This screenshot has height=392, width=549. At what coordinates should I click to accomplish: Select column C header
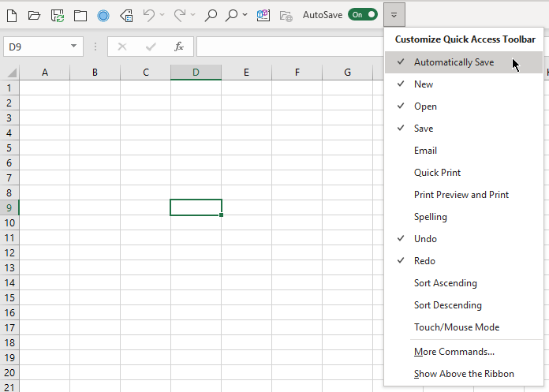(x=145, y=73)
